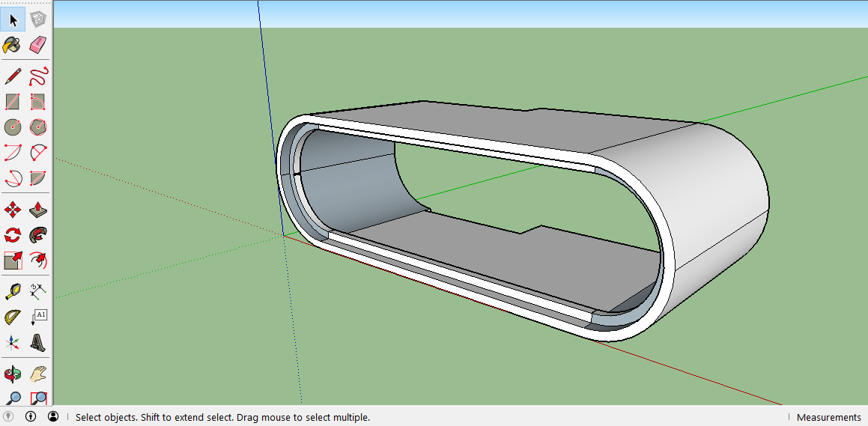
Task: Activate the Orbit tool
Action: pyautogui.click(x=13, y=373)
